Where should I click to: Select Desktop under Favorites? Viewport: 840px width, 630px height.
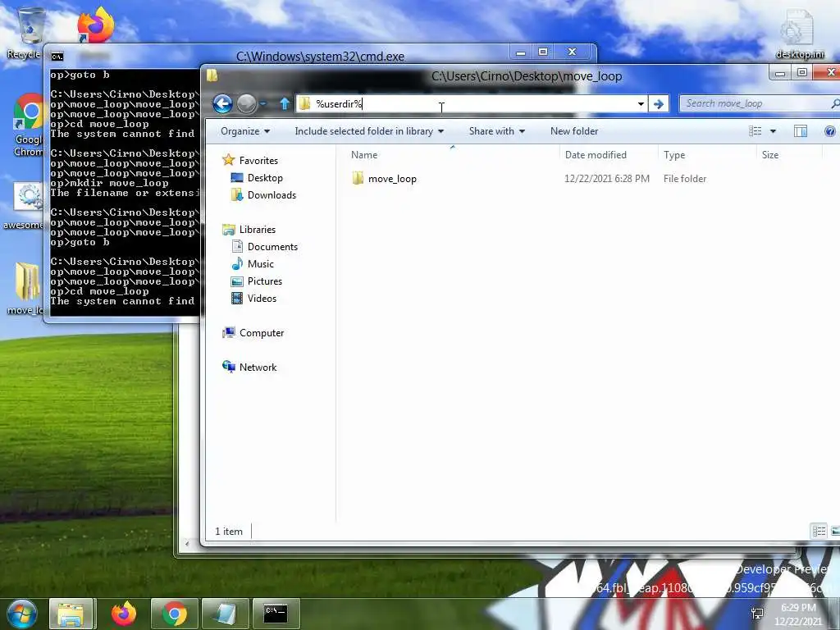(x=257, y=178)
